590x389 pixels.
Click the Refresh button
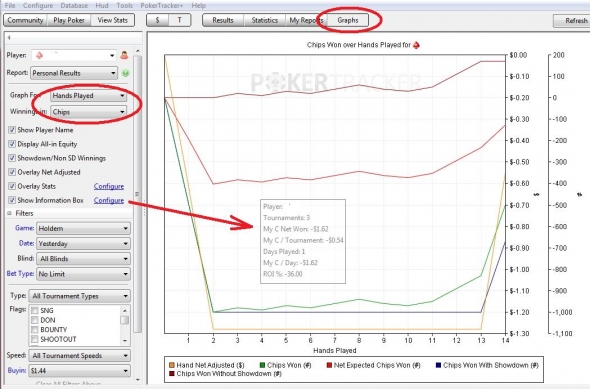point(572,21)
